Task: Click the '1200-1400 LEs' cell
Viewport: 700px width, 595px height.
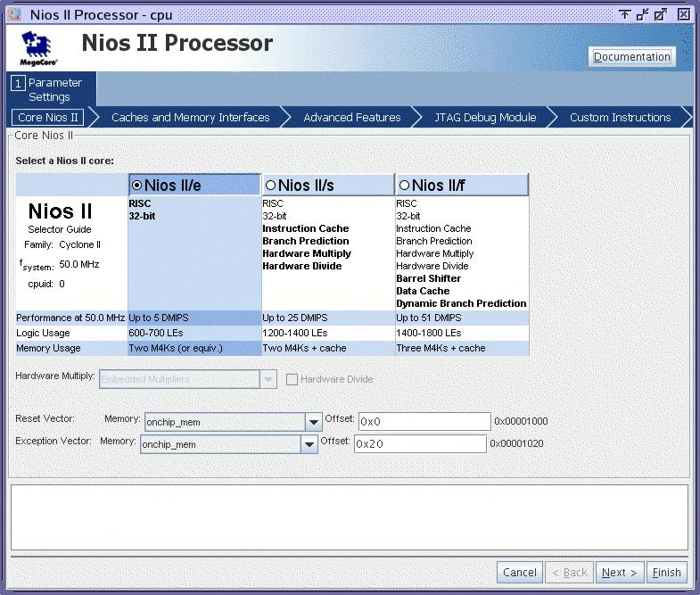Action: [x=328, y=333]
